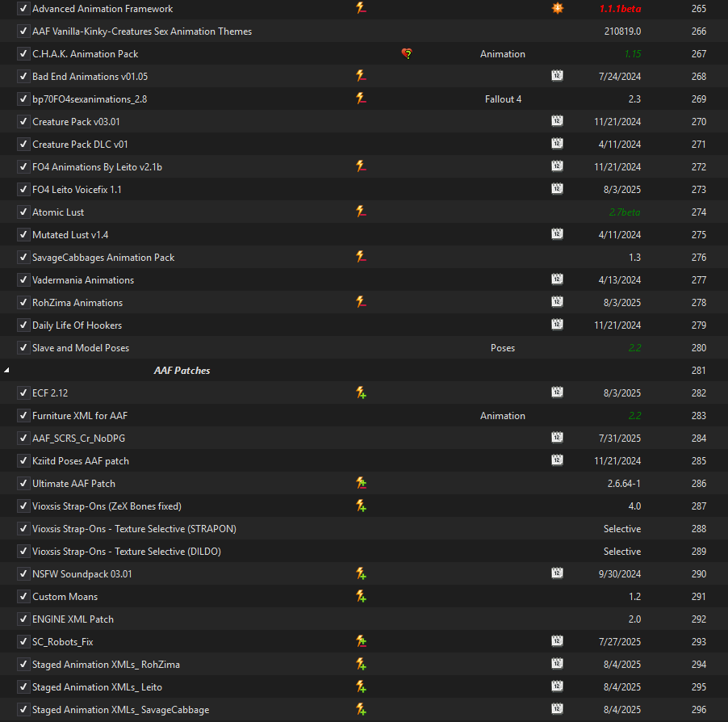Click the conflict icon for Staged Animation XMLs_ SavageCabbage
Screen dimensions: 728x722
[361, 709]
